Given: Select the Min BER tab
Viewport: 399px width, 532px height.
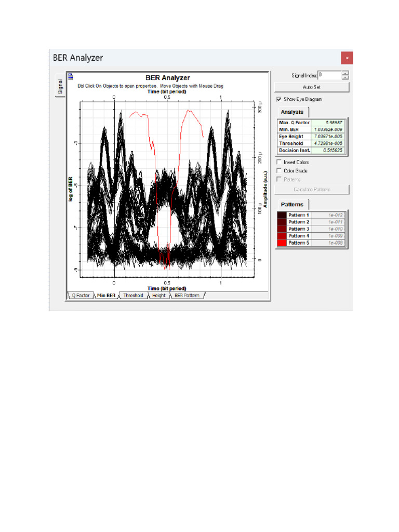Looking at the screenshot, I should (x=106, y=296).
